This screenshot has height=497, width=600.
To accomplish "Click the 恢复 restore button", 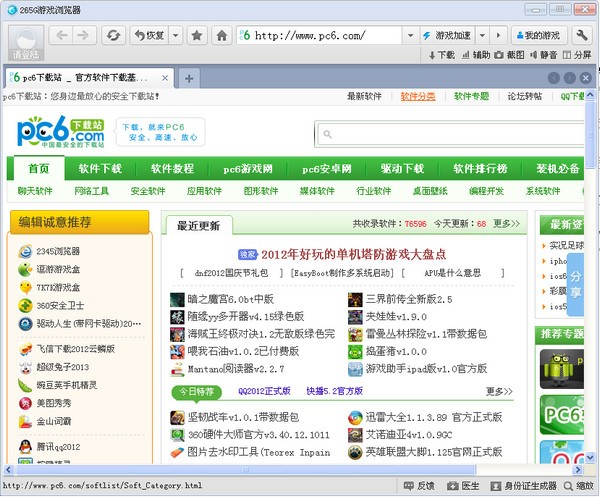I will pyautogui.click(x=149, y=36).
